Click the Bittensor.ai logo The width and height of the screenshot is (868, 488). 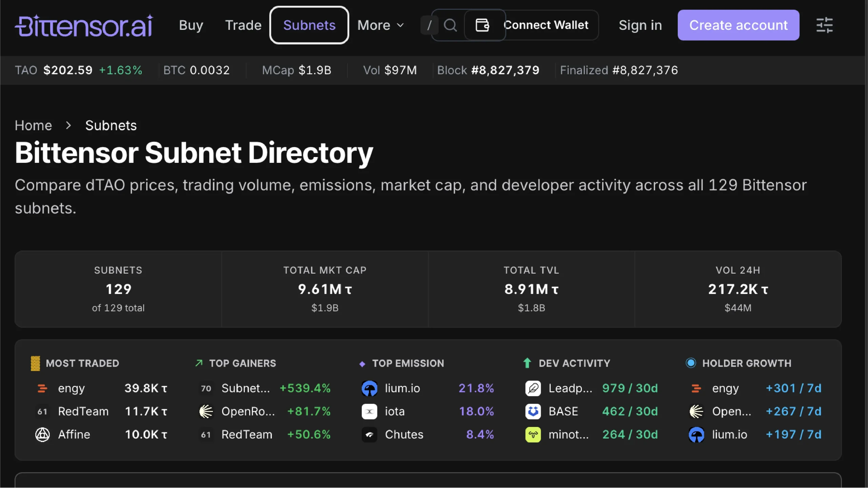(84, 25)
